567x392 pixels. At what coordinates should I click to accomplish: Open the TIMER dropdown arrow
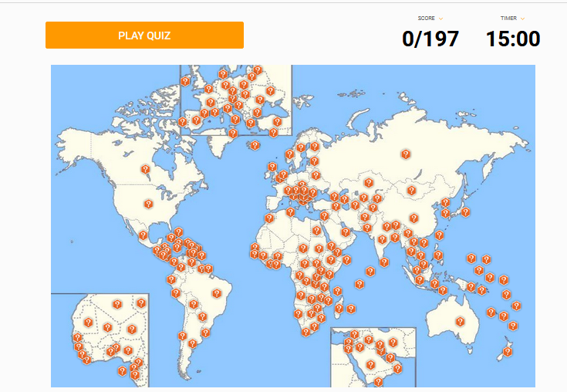[x=522, y=19]
